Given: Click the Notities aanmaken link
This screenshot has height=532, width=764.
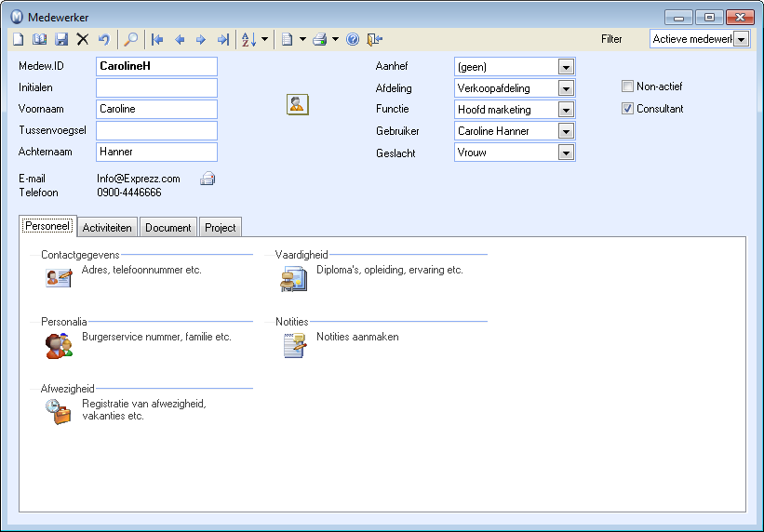Looking at the screenshot, I should tap(357, 337).
